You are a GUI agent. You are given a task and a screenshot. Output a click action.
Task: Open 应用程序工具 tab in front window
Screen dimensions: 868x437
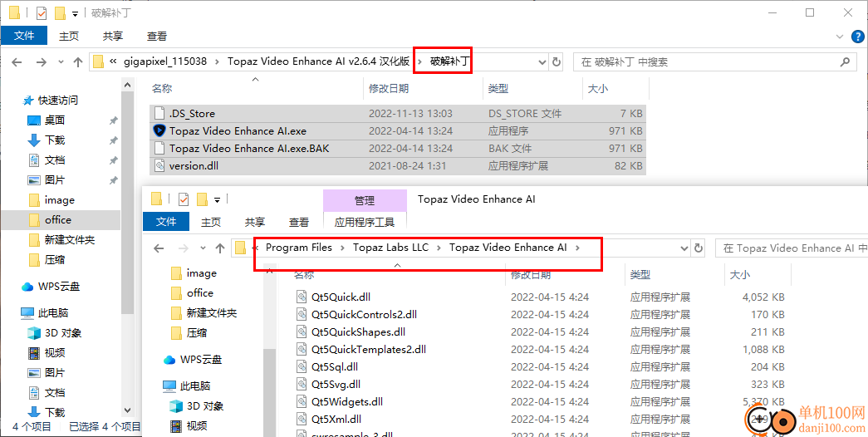[365, 222]
